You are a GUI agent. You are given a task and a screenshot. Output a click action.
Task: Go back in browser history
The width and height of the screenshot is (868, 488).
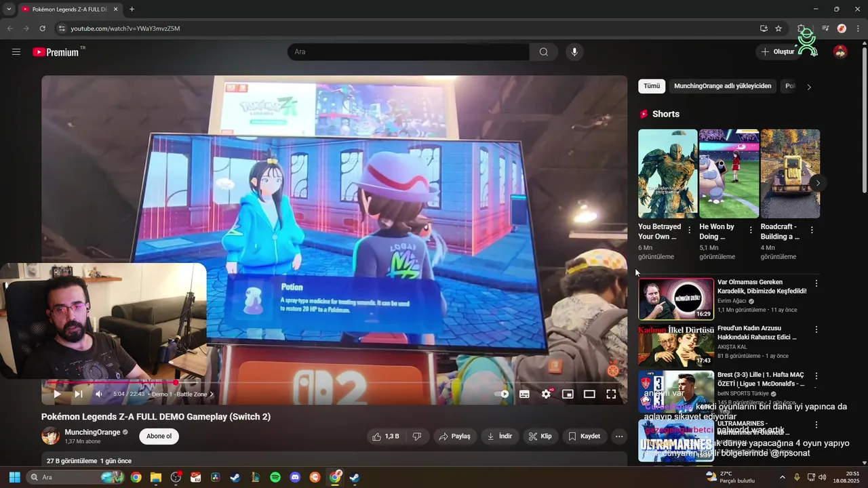click(x=9, y=28)
